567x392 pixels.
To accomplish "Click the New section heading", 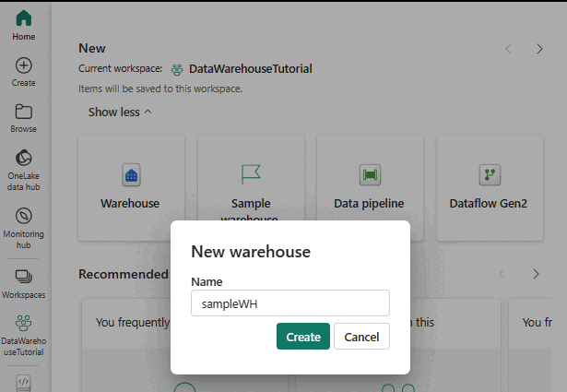I will pyautogui.click(x=92, y=48).
